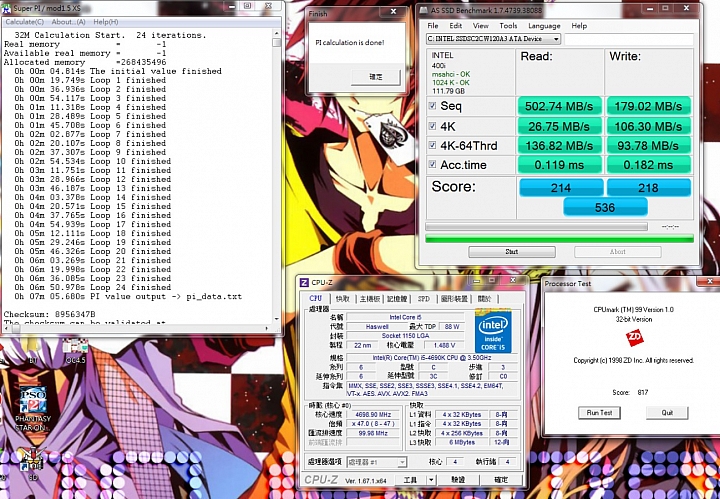Click the 4K-64Thrd read result 136.82 MB/s

click(559, 145)
